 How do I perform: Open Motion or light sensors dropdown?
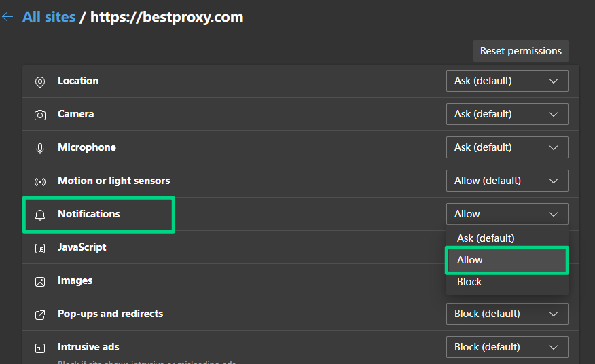507,181
